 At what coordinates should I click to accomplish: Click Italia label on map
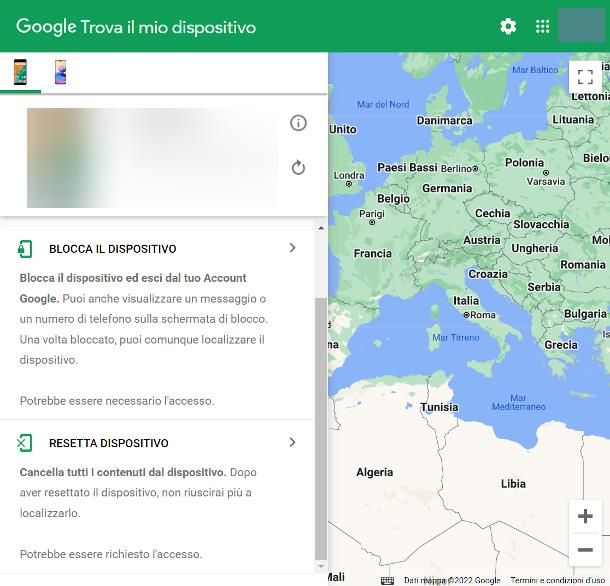(x=466, y=300)
